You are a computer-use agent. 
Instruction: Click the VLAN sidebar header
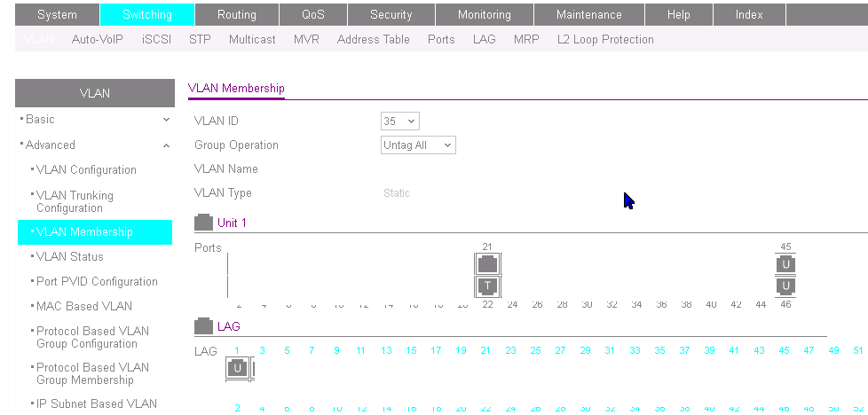click(95, 93)
